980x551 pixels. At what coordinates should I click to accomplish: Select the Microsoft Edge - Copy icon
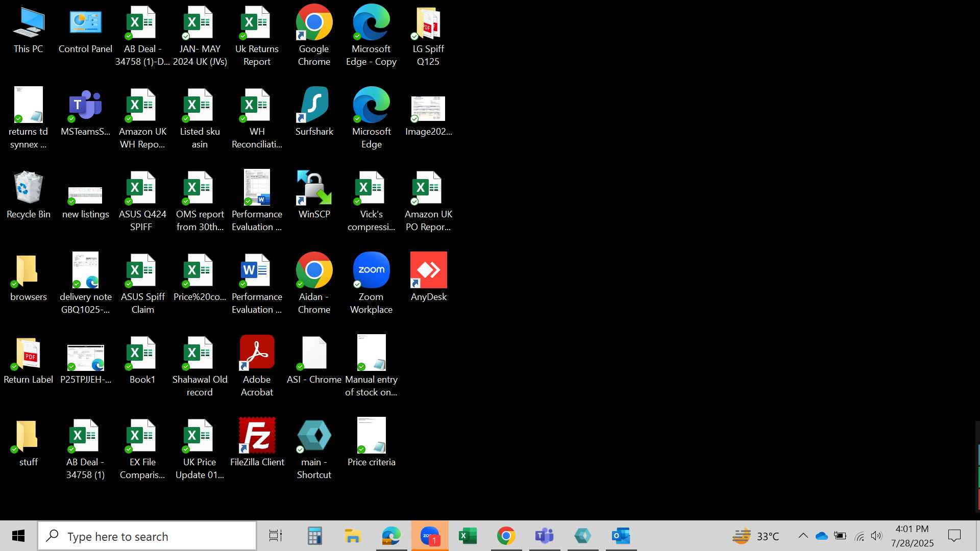[x=371, y=36]
